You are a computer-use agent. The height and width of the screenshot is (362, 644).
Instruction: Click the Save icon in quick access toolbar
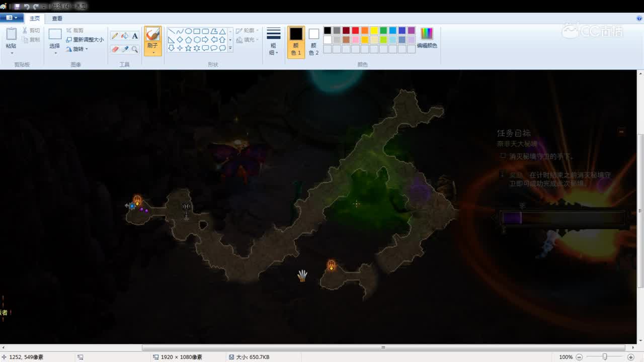click(x=17, y=6)
